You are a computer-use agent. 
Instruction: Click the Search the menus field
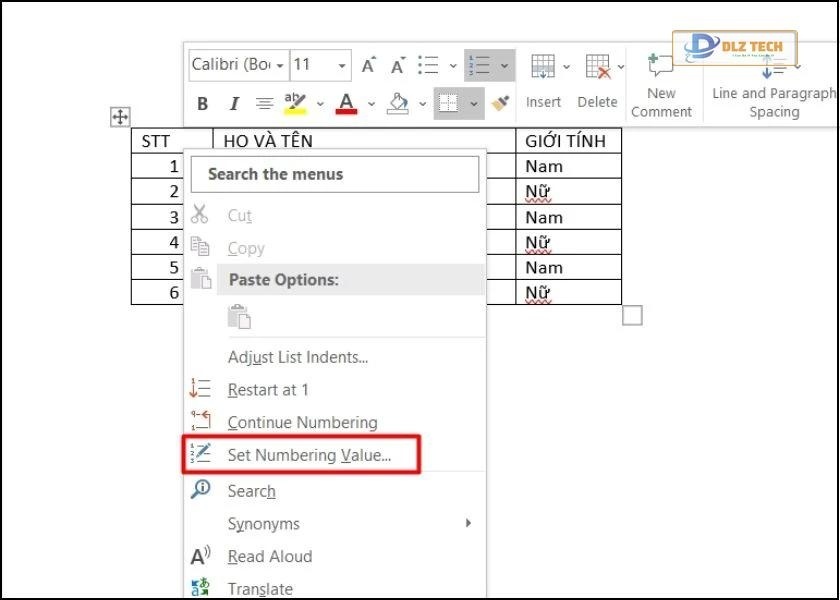(x=334, y=174)
